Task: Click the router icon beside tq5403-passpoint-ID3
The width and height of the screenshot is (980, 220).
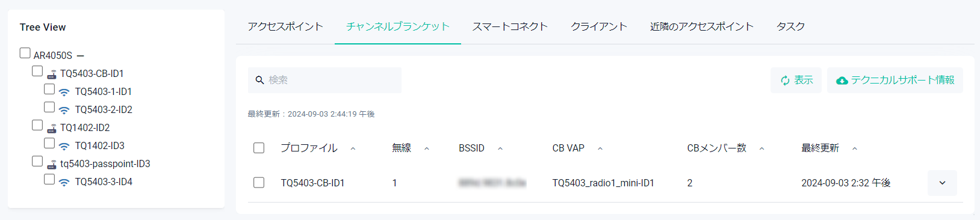Action: (52, 164)
